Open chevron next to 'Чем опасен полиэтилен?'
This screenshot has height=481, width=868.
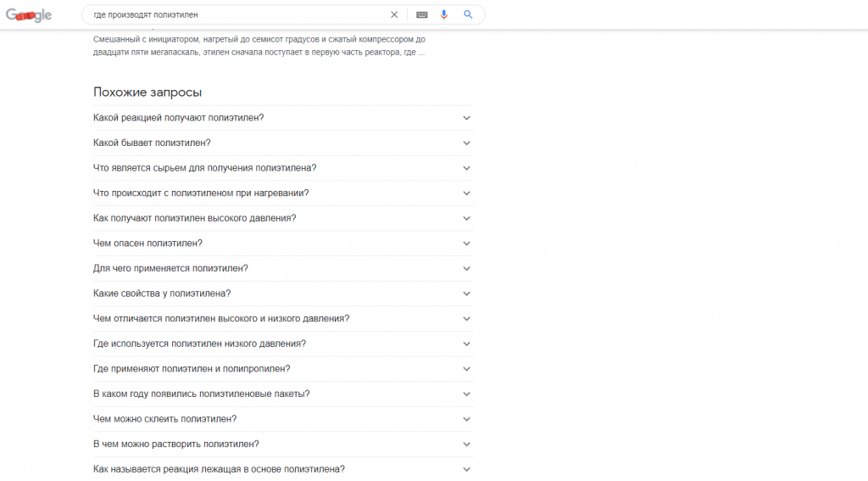467,243
